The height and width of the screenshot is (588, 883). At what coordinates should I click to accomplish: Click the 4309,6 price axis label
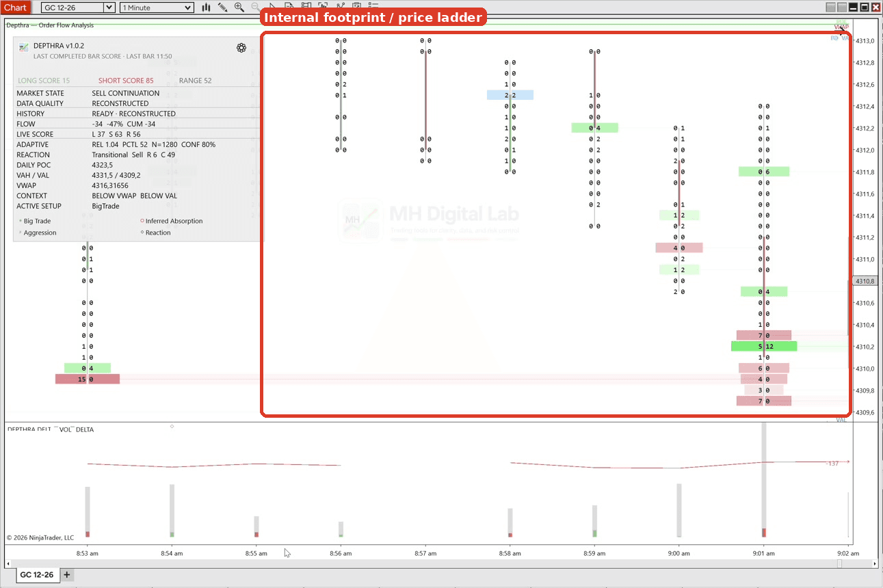point(865,412)
